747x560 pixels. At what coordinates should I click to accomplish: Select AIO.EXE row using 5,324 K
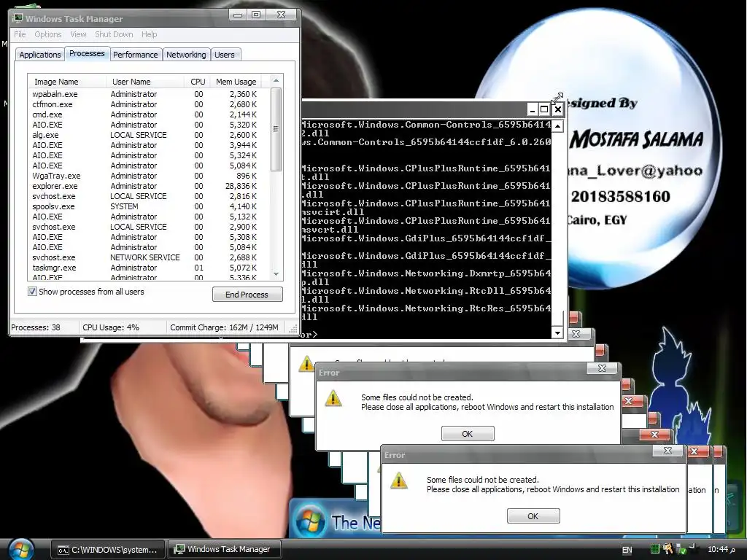[x=149, y=156]
